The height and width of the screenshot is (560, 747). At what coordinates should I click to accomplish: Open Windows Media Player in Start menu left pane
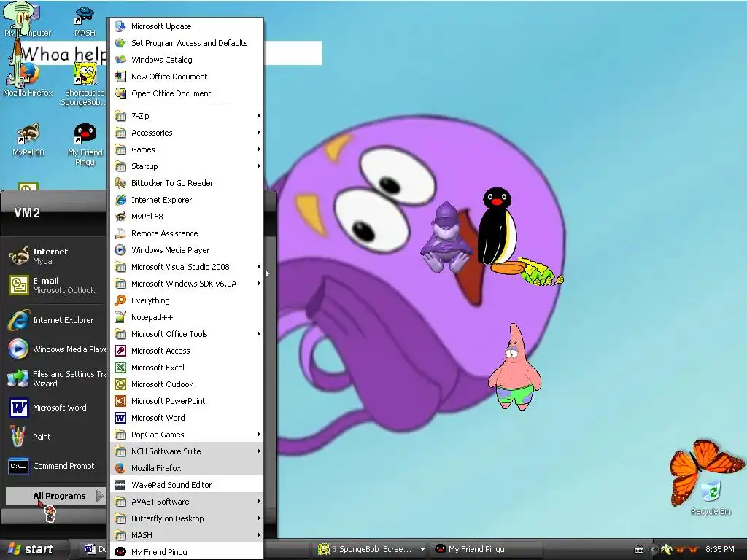(x=55, y=349)
